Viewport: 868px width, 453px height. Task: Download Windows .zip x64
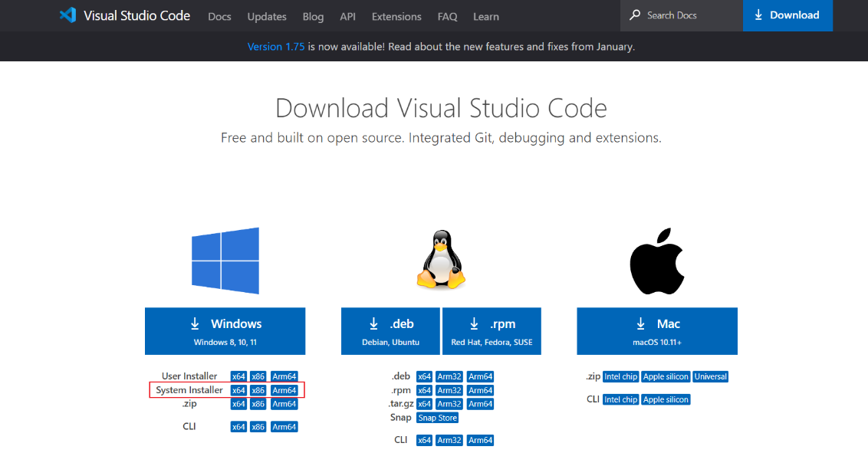coord(238,404)
